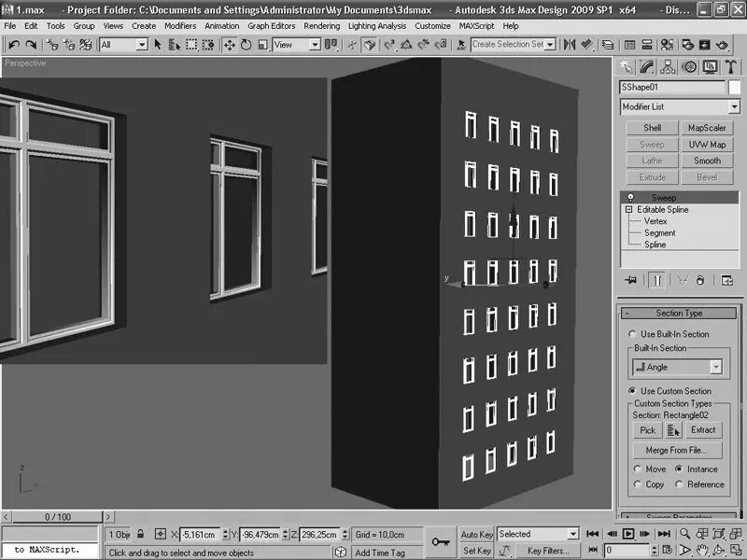Switch to the Hierarchy command panel

pyautogui.click(x=668, y=67)
